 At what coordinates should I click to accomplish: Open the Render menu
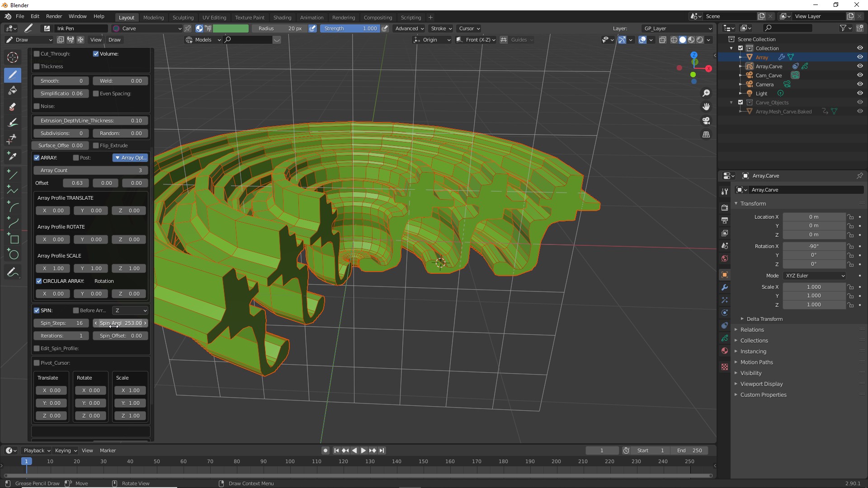(x=54, y=16)
